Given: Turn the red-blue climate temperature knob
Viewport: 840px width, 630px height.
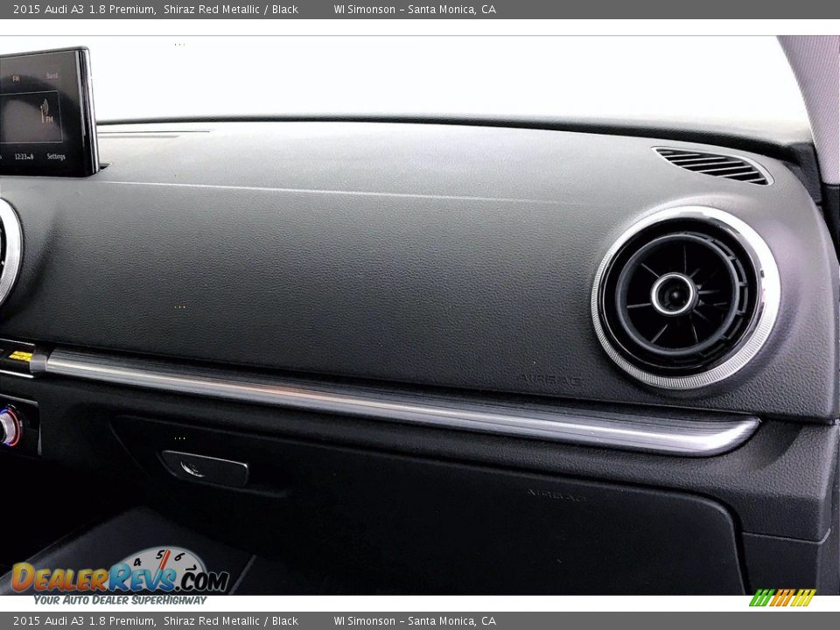Looking at the screenshot, I should 10,427.
